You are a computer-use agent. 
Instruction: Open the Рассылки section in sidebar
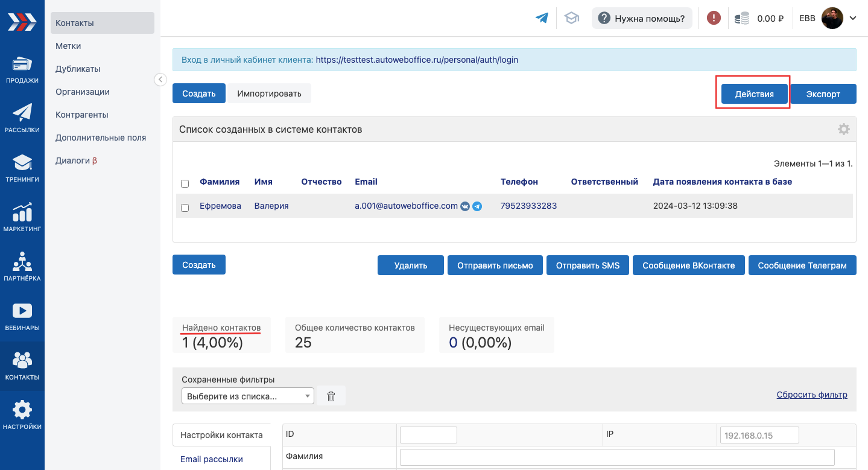tap(22, 118)
